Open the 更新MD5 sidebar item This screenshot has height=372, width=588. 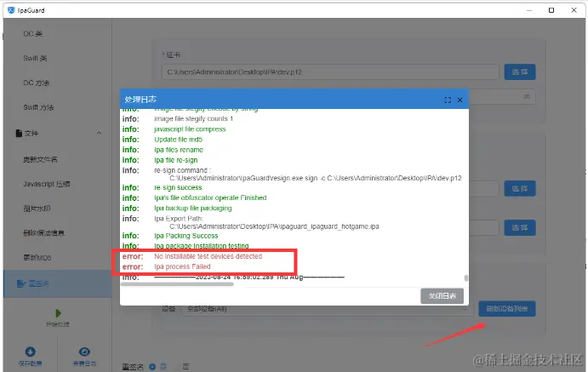pos(37,258)
